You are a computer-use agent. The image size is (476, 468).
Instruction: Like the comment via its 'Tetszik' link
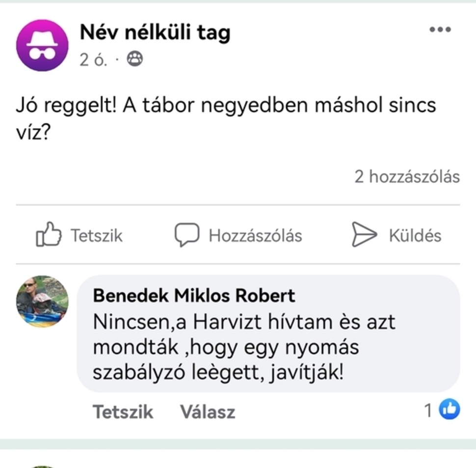[123, 412]
